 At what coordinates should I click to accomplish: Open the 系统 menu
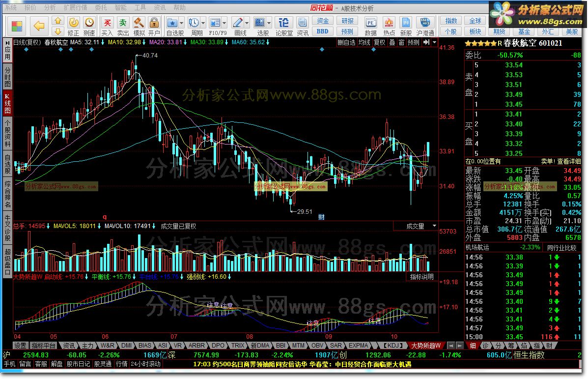[10, 7]
